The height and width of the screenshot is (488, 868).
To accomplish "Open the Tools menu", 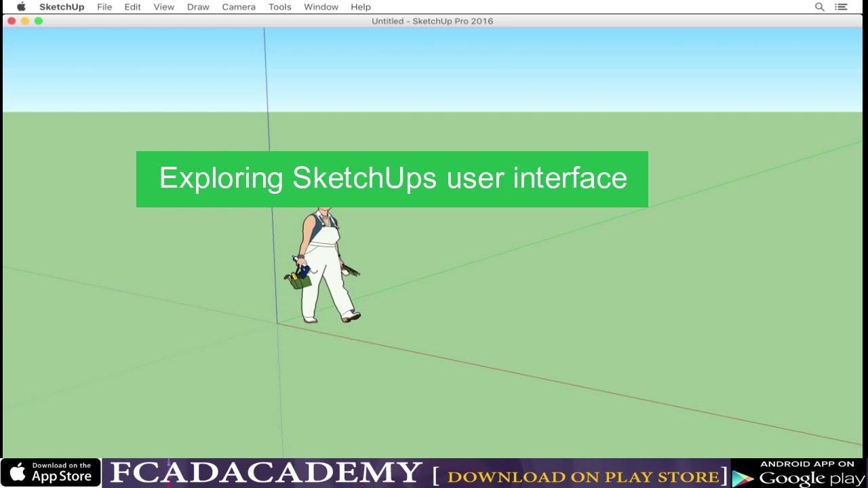I will [279, 7].
